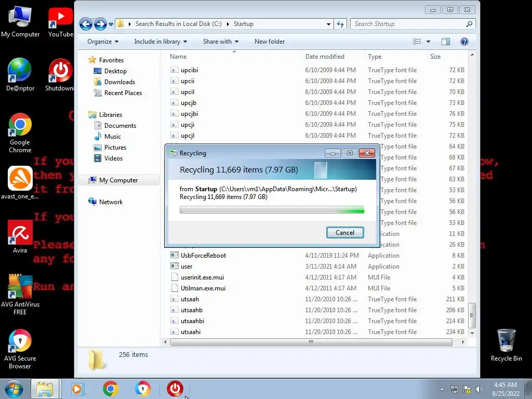532x399 pixels.
Task: Open the YouTube desktop shortcut
Action: click(60, 21)
